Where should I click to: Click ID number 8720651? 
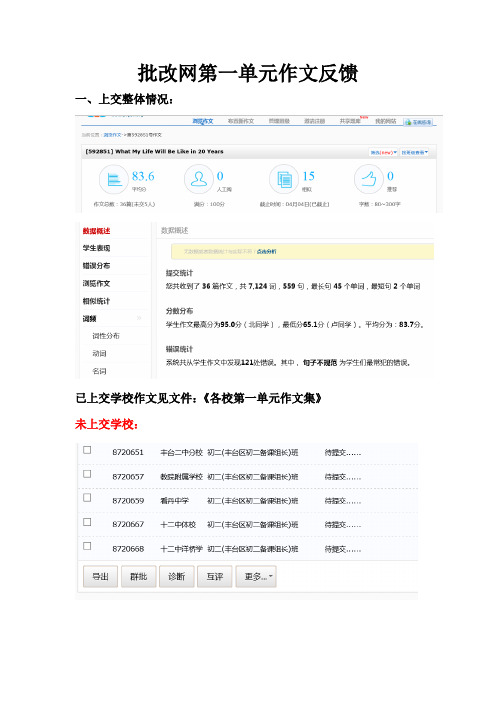click(x=128, y=453)
